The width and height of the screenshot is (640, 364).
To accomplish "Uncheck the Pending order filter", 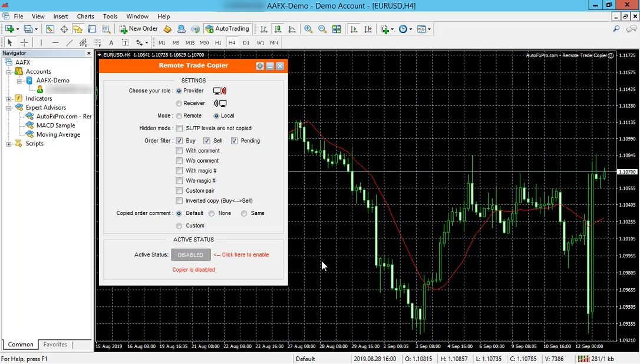I will click(235, 141).
